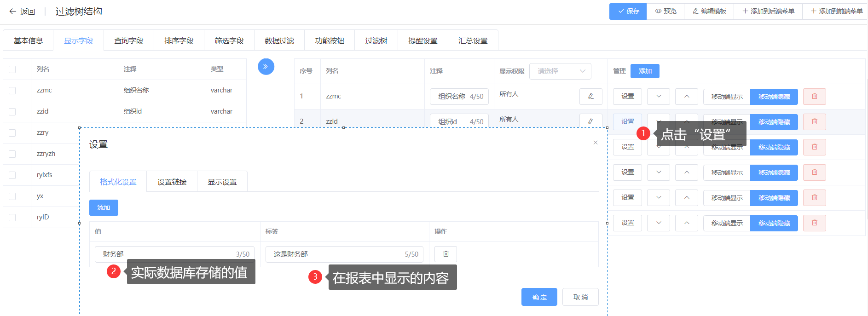Open the 显示设置 tab in dialog
The height and width of the screenshot is (316, 868).
point(222,182)
